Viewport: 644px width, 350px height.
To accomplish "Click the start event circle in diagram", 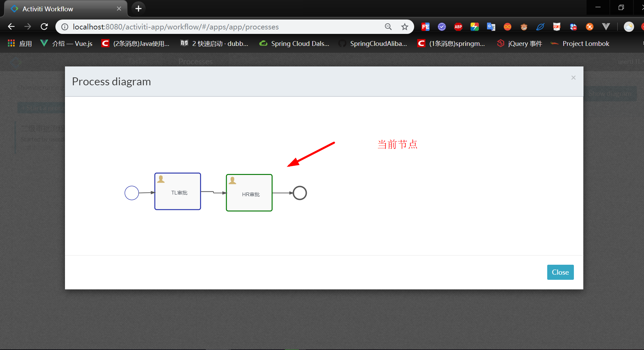I will pos(132,193).
